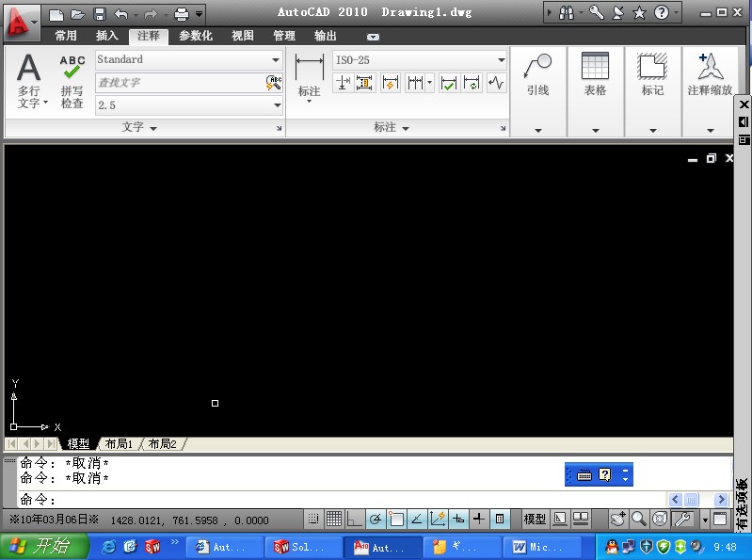Open a drawing file with the folder icon

(x=78, y=14)
